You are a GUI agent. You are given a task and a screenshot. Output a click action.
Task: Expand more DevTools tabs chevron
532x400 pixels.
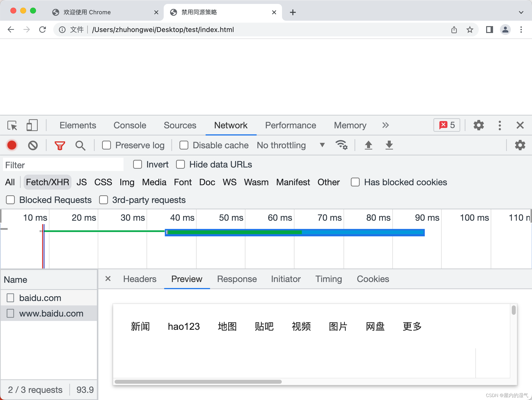click(386, 125)
